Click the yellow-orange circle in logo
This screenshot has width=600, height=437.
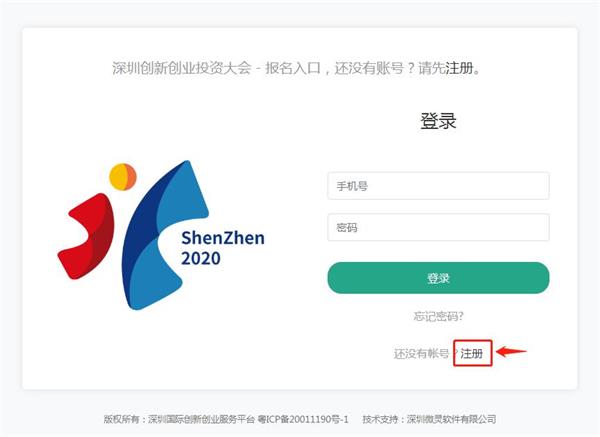coord(123,176)
